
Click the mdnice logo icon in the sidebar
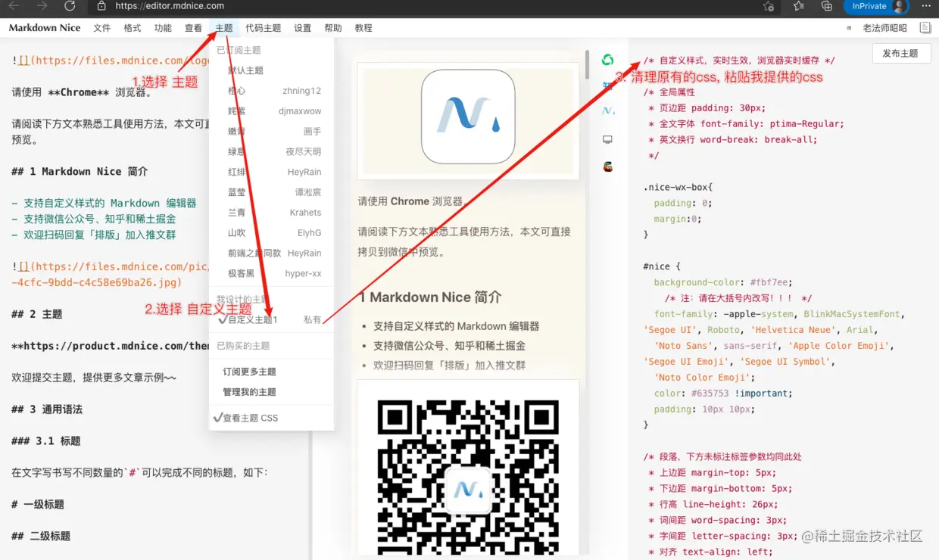[x=607, y=110]
